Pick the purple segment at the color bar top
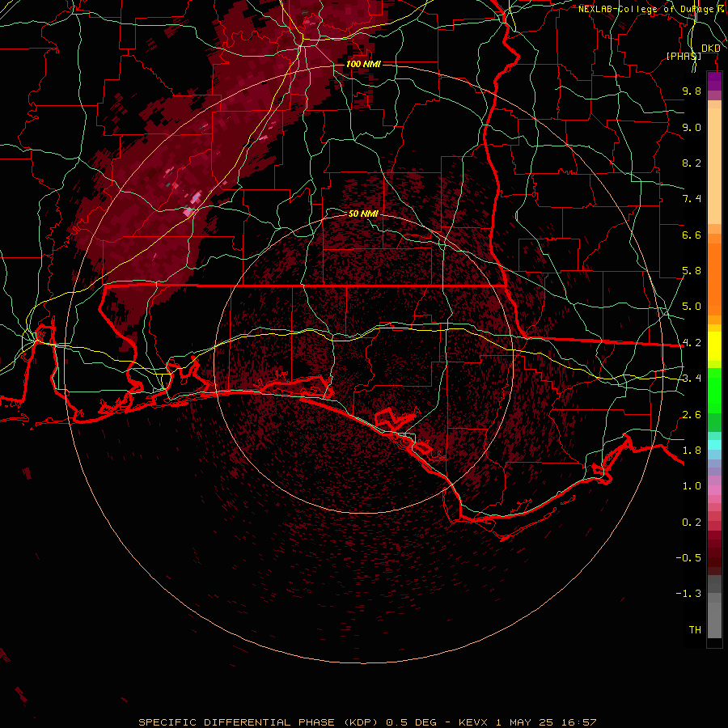 tap(714, 82)
